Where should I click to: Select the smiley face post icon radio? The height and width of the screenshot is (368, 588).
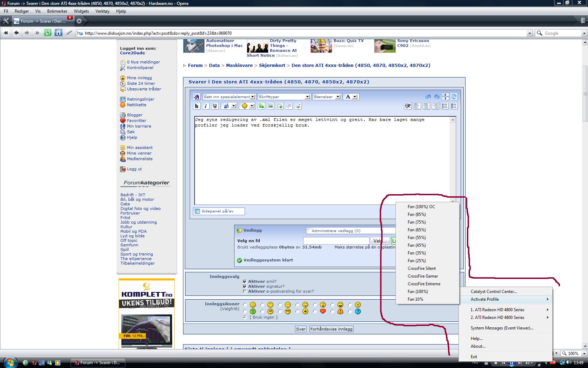click(x=245, y=305)
